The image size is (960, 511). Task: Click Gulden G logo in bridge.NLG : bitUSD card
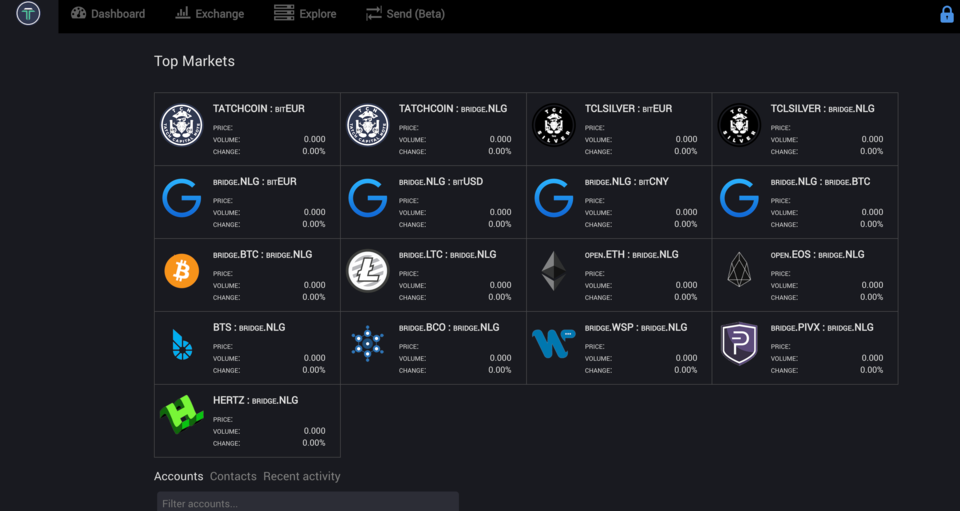coord(368,198)
